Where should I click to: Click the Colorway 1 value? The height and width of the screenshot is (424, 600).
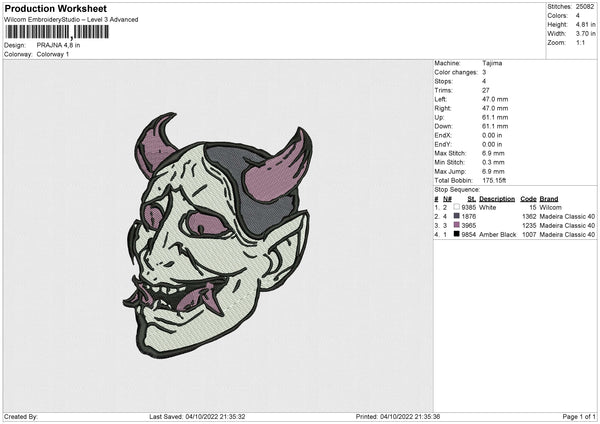coord(52,53)
